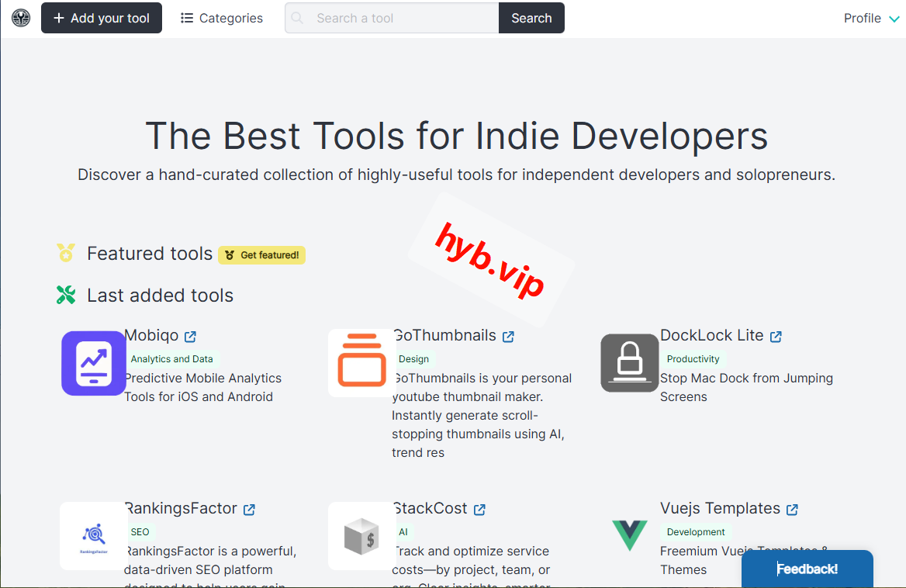Click inside the tool search field

coord(388,17)
